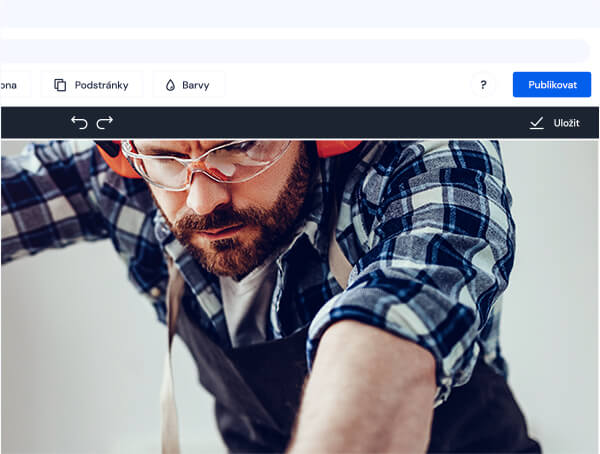This screenshot has width=600, height=454.
Task: Select the partially visible Šablona button
Action: point(10,85)
